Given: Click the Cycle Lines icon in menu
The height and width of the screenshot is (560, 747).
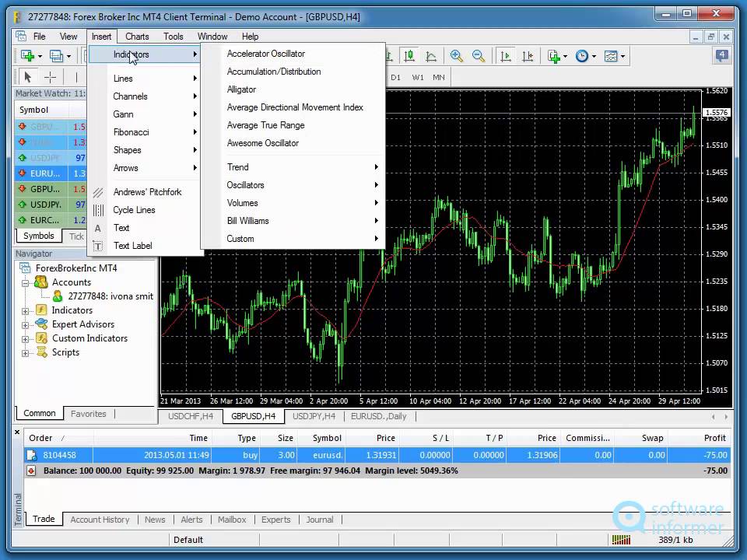Looking at the screenshot, I should coord(98,210).
